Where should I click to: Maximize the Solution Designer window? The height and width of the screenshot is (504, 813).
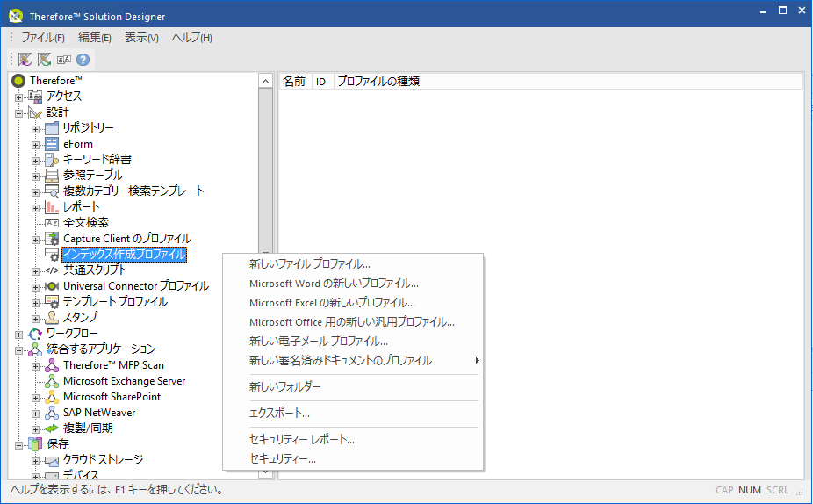pos(782,11)
